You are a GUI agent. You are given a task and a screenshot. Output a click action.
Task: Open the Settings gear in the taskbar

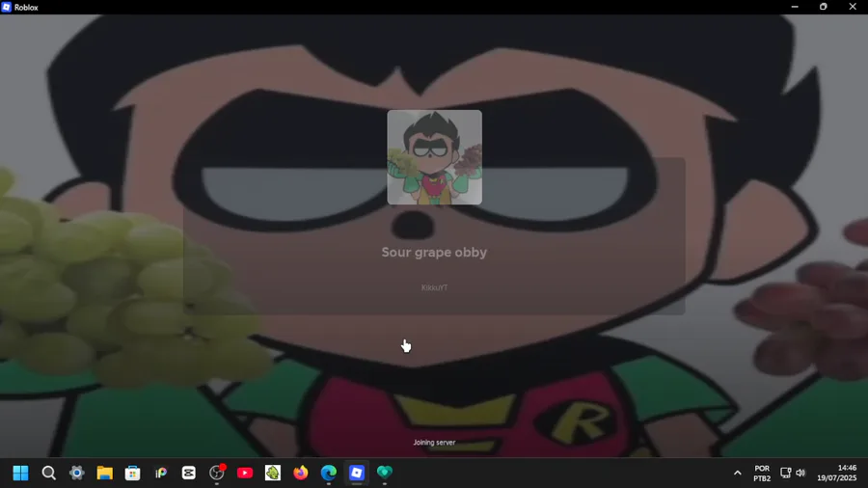click(x=77, y=474)
